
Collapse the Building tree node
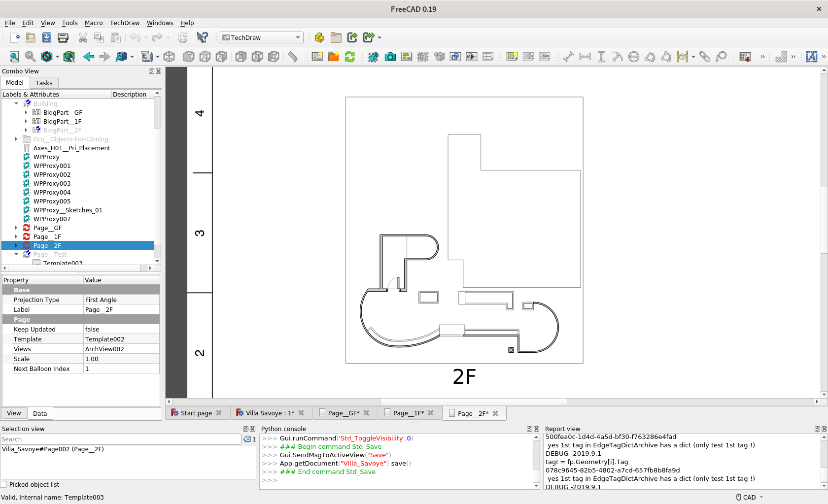(16, 103)
